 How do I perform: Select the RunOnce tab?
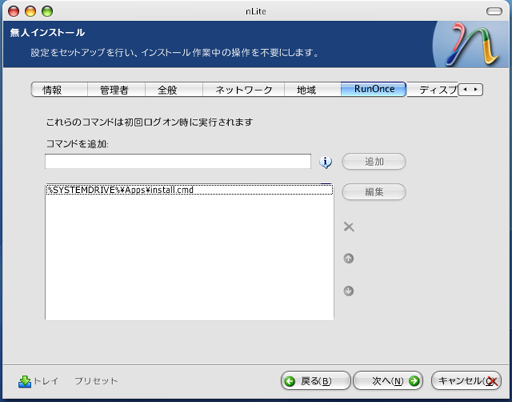click(374, 89)
